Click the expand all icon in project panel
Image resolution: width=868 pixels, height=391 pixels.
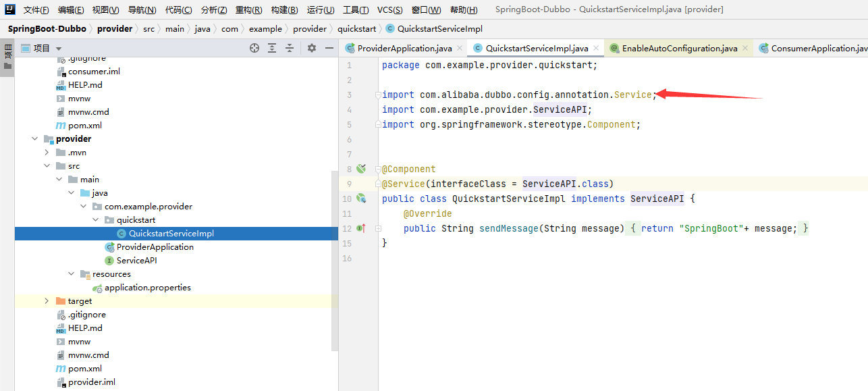click(x=272, y=48)
